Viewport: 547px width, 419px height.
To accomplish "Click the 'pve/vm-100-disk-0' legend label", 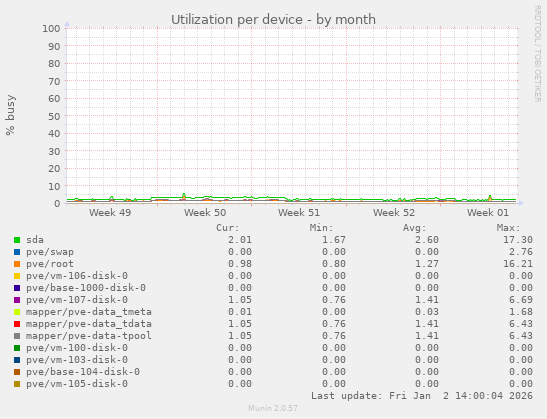I will [77, 347].
